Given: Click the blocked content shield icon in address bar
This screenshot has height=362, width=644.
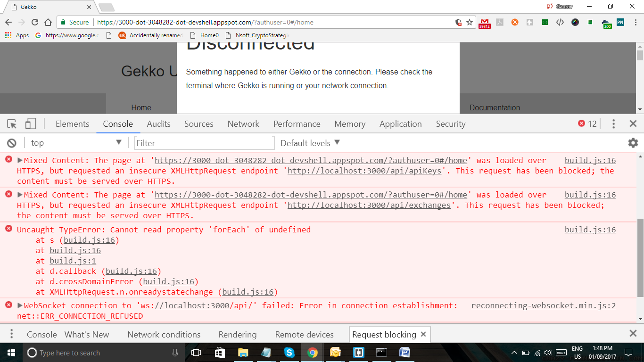Looking at the screenshot, I should pos(458,22).
